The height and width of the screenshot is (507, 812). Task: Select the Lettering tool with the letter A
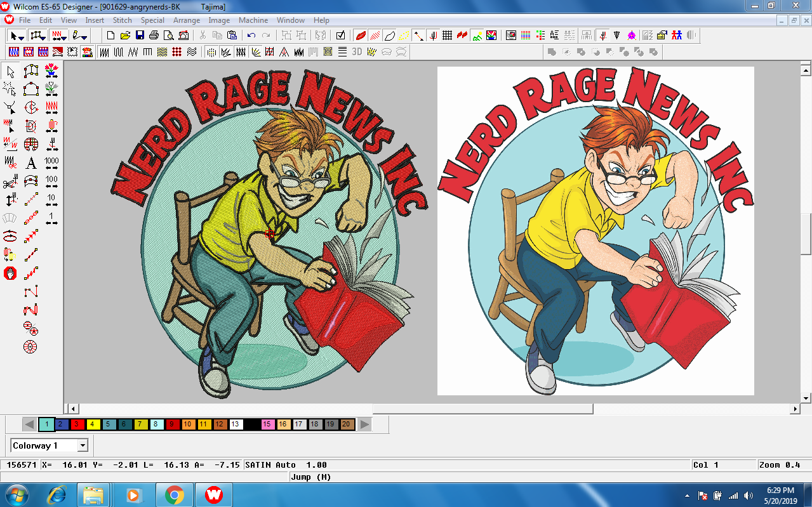(x=31, y=163)
